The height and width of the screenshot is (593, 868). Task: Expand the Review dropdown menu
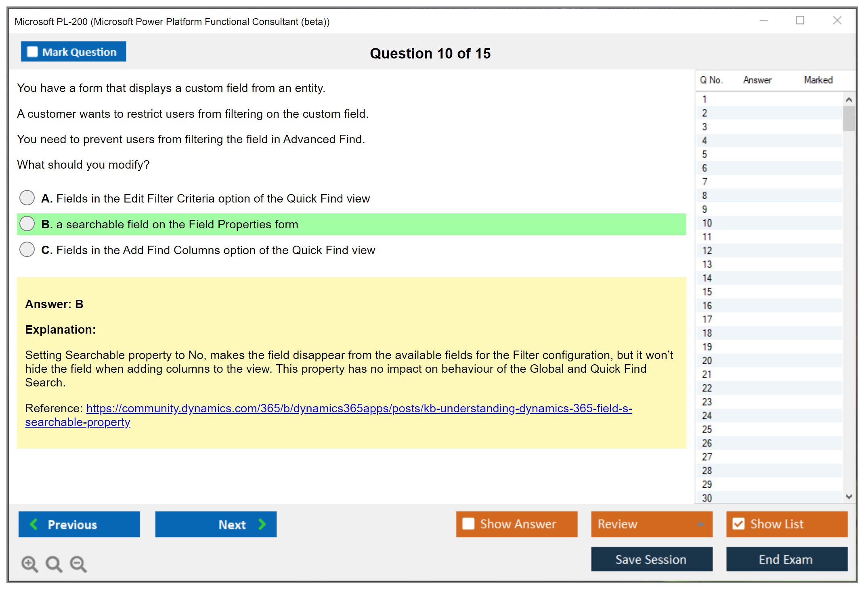tap(700, 524)
